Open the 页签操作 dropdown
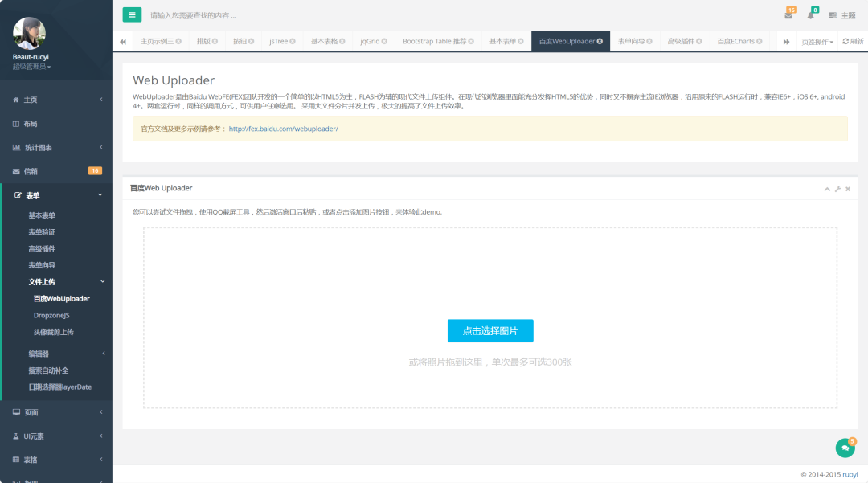This screenshot has height=483, width=868. pos(817,42)
